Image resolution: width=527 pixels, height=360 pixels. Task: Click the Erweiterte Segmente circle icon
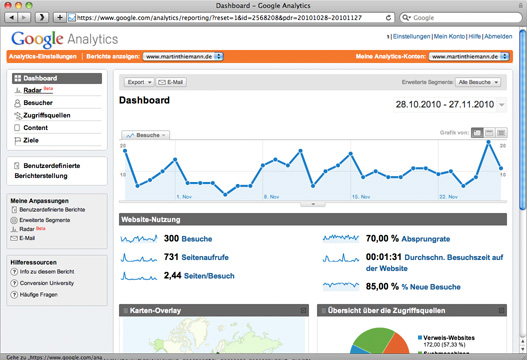[14, 221]
